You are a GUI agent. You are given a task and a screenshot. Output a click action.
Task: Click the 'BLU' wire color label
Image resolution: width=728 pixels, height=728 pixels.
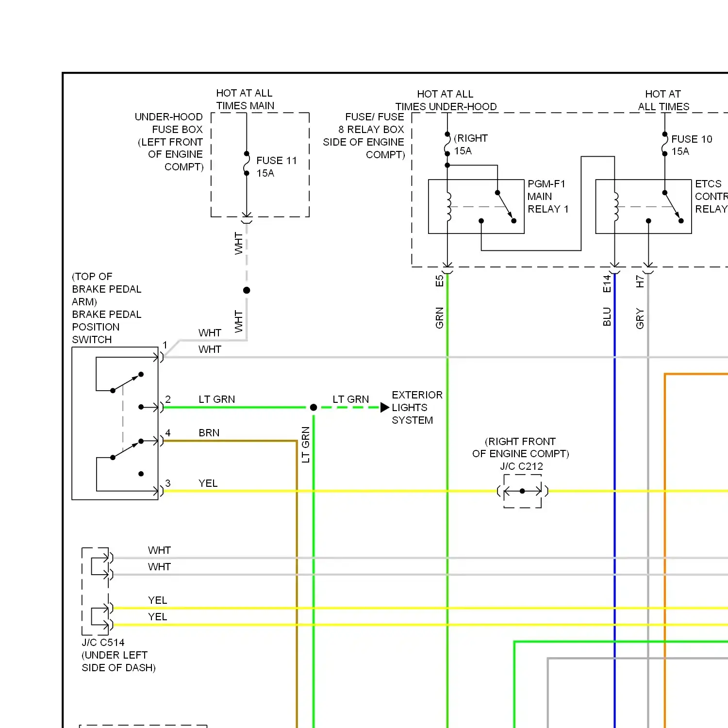607,317
